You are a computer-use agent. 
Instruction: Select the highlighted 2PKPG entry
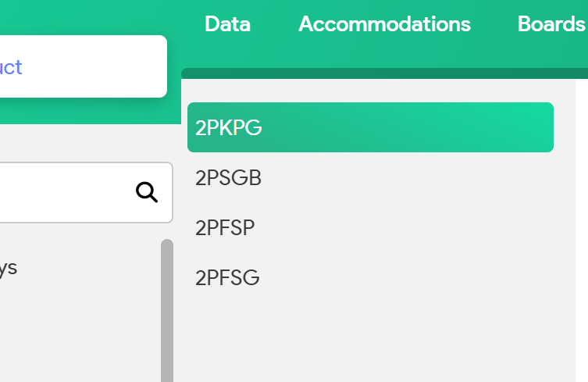tap(370, 127)
